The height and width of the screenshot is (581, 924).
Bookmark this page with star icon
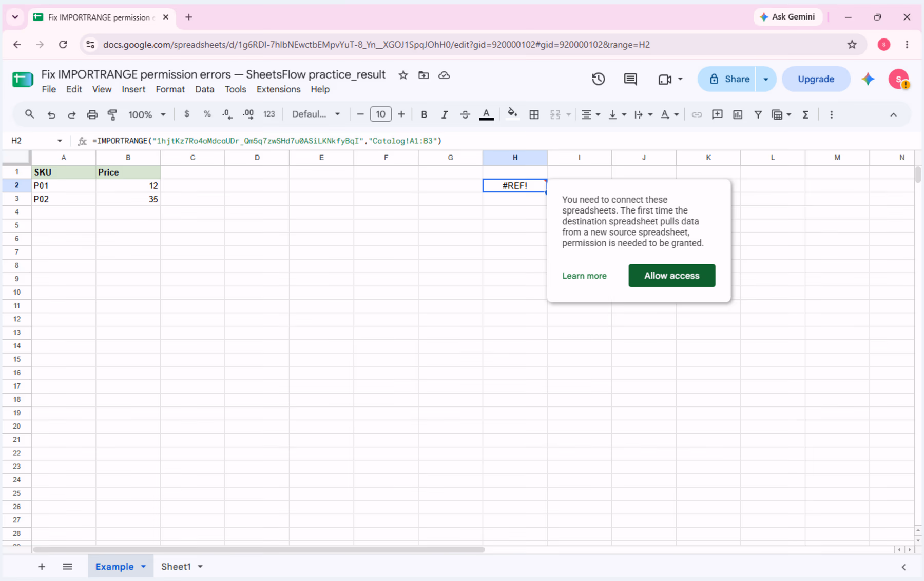[852, 45]
